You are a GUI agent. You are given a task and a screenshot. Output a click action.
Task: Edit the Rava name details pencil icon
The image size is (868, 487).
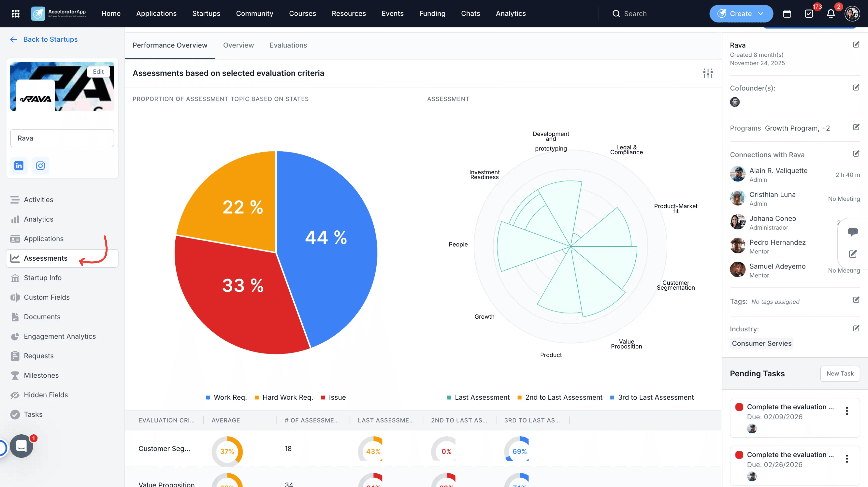click(x=856, y=44)
